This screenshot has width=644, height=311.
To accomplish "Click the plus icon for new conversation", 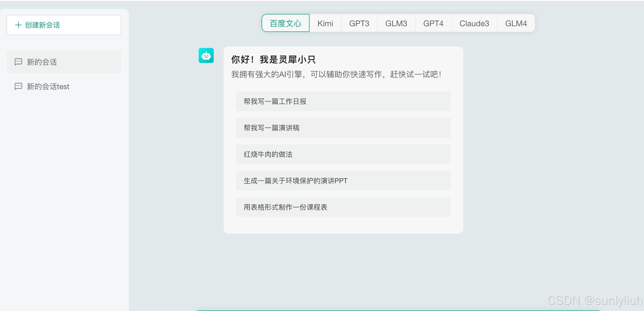I will click(18, 25).
